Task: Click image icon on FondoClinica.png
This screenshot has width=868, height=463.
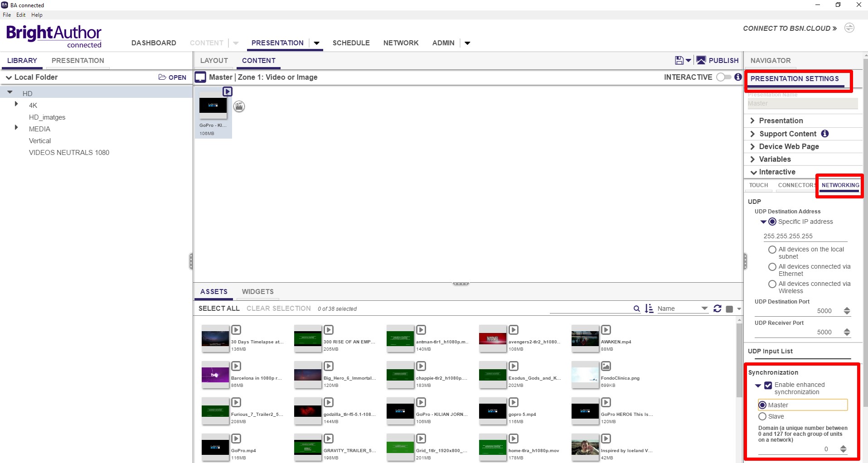Action: [606, 366]
